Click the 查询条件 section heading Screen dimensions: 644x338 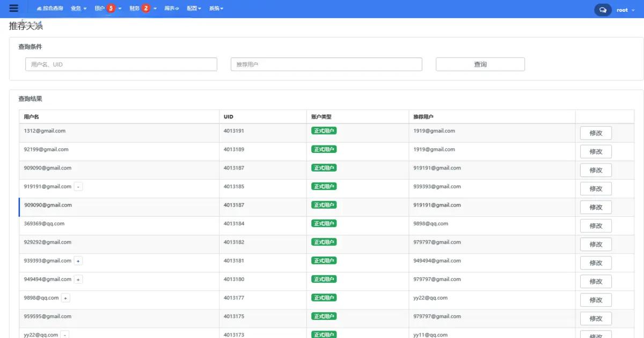pyautogui.click(x=30, y=47)
